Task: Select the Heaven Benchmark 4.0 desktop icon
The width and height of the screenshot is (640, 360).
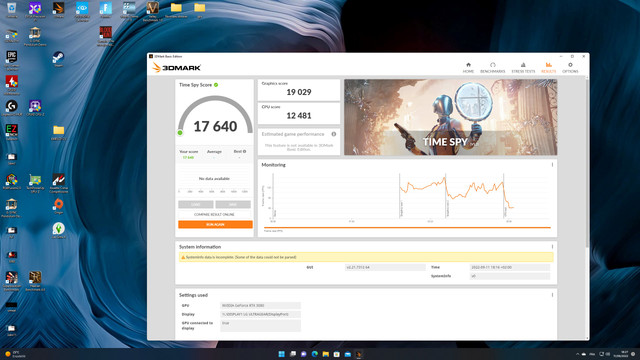Action: pos(35,281)
